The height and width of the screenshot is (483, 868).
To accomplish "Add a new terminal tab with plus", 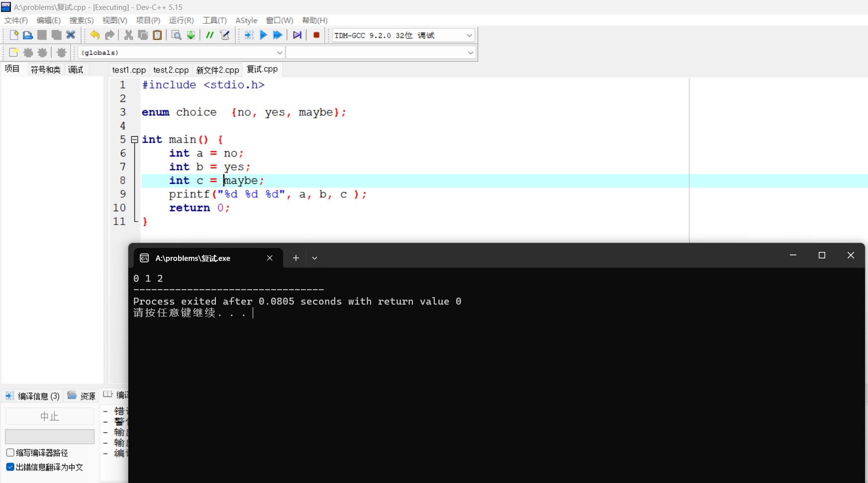I will 296,258.
